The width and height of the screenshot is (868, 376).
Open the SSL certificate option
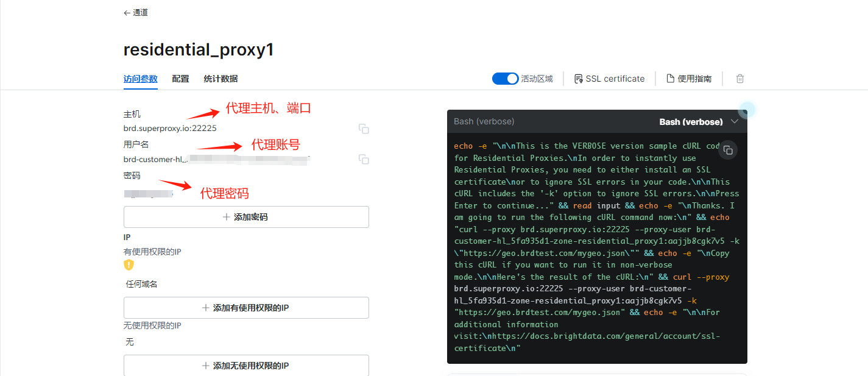609,79
